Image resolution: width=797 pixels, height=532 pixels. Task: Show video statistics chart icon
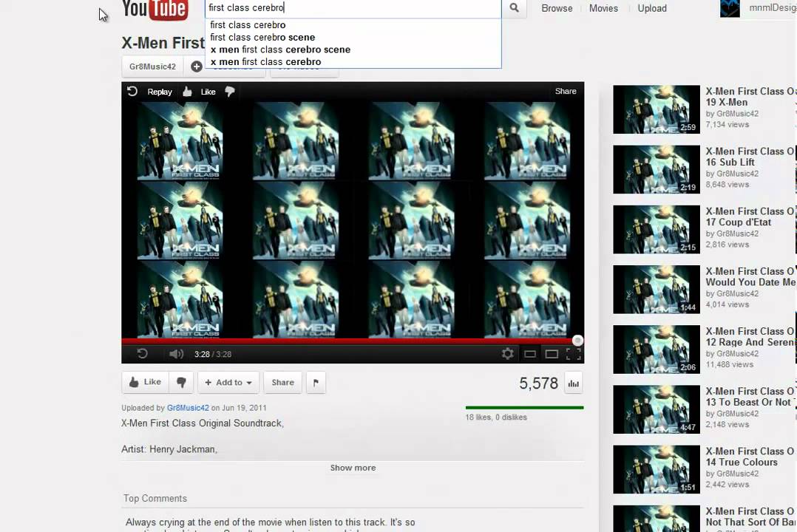[574, 383]
